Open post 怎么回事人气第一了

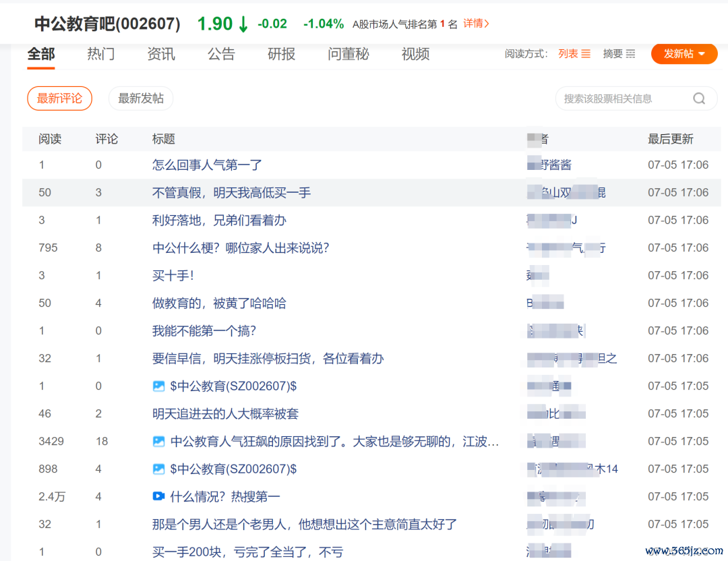pyautogui.click(x=207, y=165)
